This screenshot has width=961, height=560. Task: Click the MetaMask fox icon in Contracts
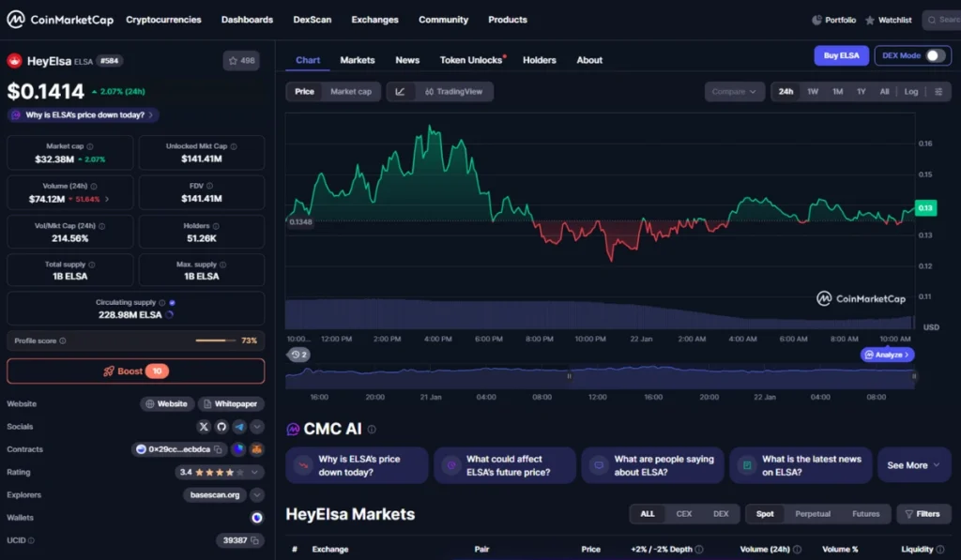(257, 449)
